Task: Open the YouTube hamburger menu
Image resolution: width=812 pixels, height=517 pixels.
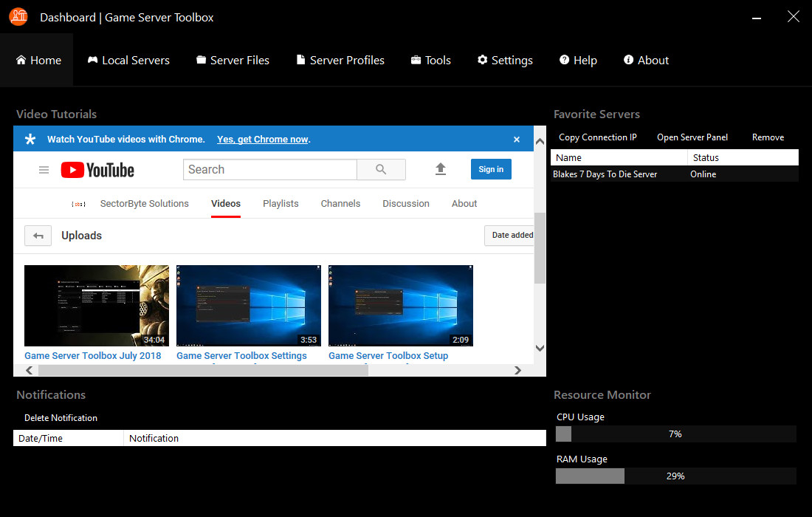Action: pyautogui.click(x=44, y=169)
